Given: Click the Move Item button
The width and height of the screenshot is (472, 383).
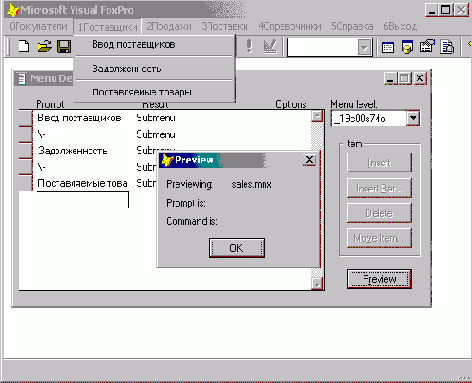Looking at the screenshot, I should (379, 238).
